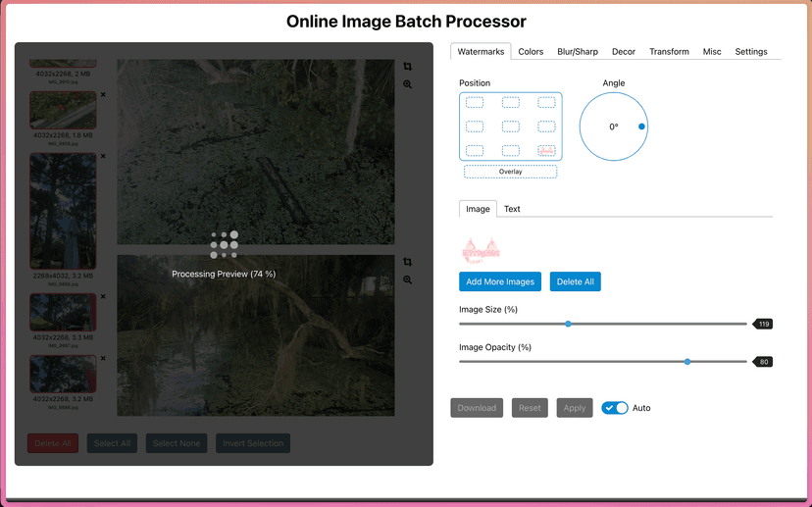Click the upper preview image of the pond

click(256, 152)
